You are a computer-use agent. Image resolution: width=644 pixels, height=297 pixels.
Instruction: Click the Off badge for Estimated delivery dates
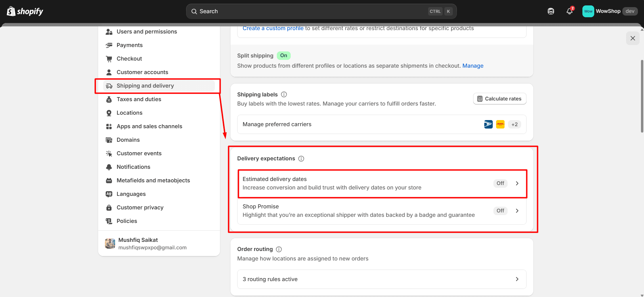(500, 183)
